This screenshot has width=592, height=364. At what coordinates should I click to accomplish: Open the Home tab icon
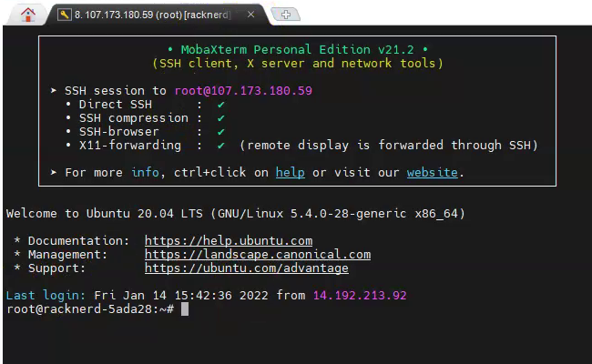29,15
